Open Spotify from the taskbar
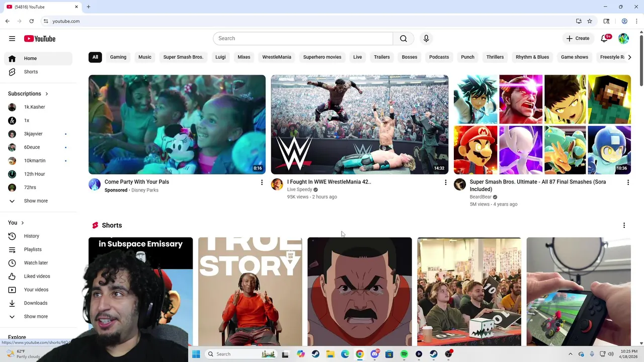 pyautogui.click(x=404, y=354)
